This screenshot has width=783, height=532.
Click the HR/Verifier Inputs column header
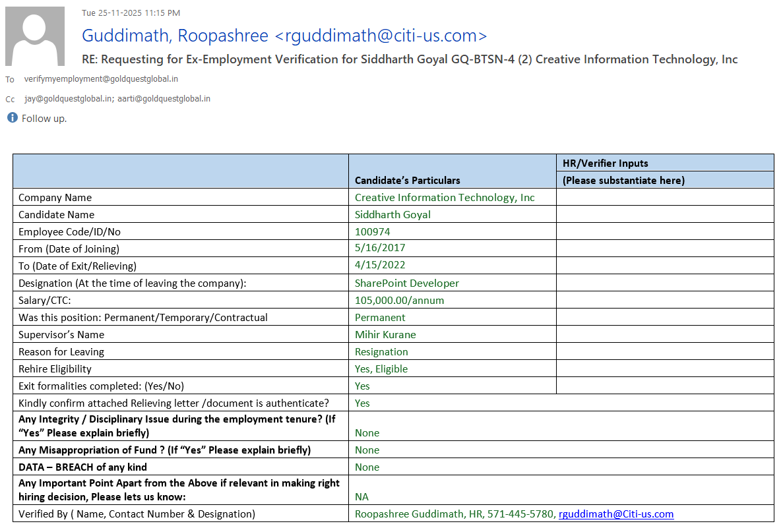pos(605,163)
